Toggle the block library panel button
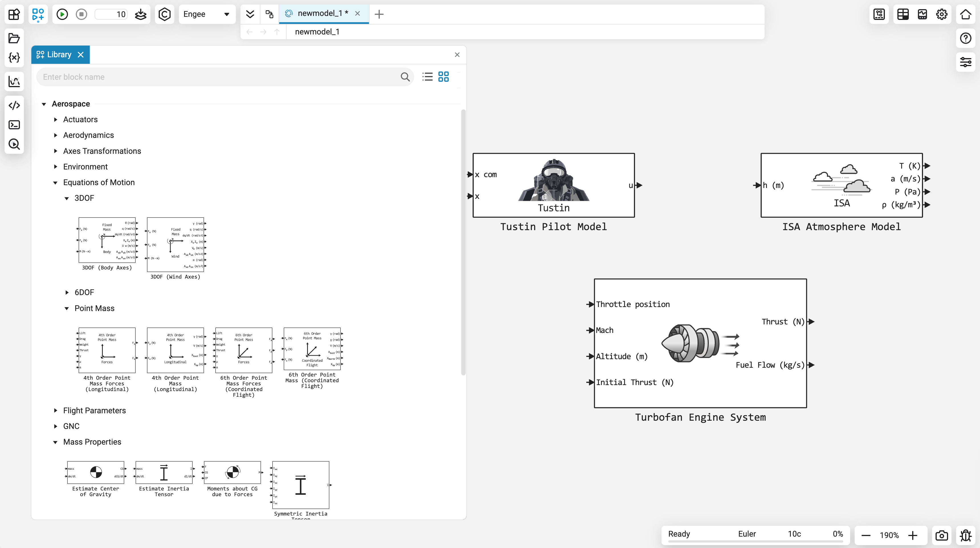Screen dimensions: 980x548 38,15
